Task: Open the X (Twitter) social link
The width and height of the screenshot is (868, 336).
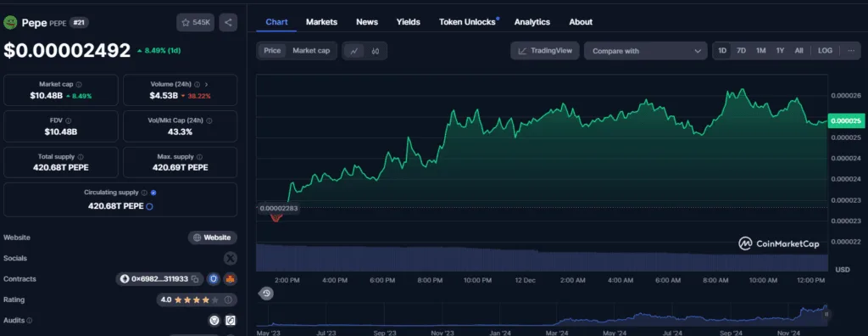Action: point(231,259)
